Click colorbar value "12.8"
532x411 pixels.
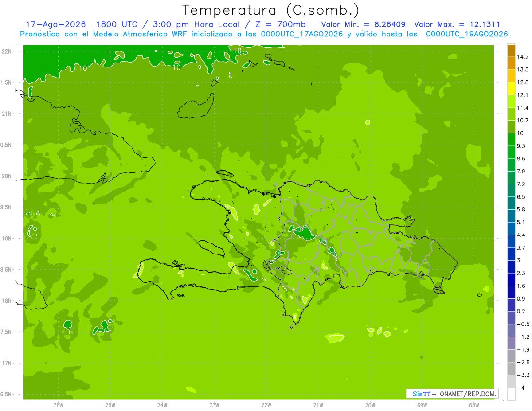(x=523, y=82)
